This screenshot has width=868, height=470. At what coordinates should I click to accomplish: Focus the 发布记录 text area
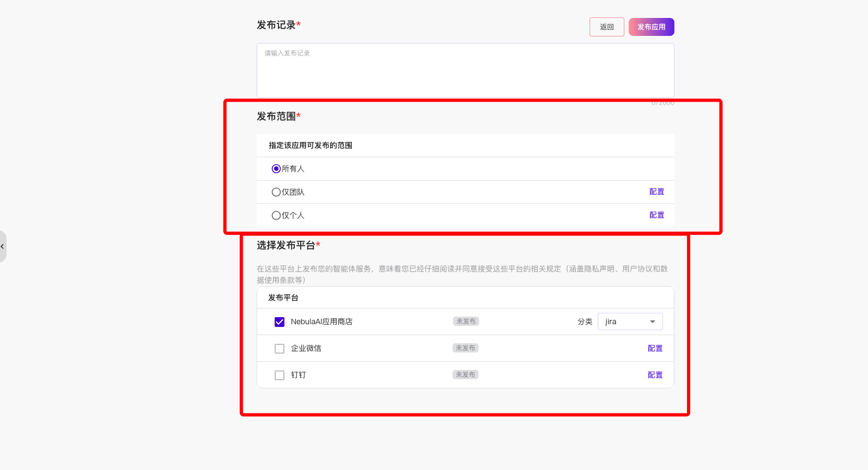click(465, 71)
